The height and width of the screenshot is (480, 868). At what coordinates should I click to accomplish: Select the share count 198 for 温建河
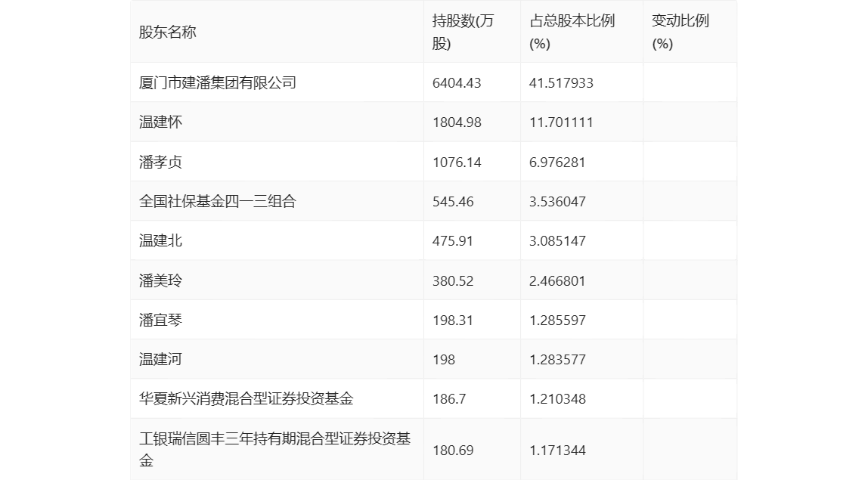coord(443,359)
